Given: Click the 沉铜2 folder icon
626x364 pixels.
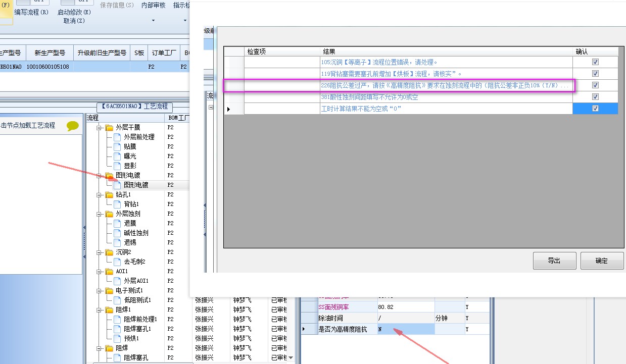Looking at the screenshot, I should [110, 252].
